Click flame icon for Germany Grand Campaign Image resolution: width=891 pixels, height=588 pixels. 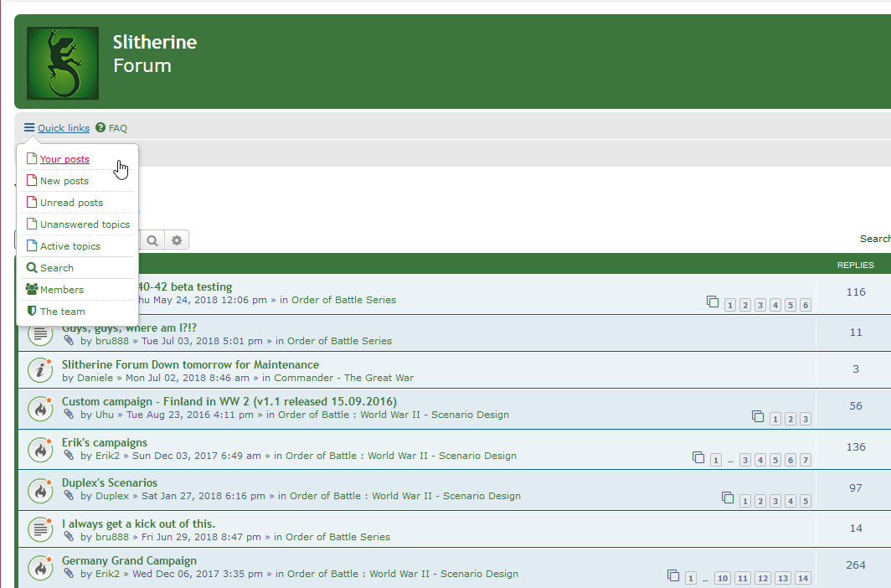[x=40, y=567]
